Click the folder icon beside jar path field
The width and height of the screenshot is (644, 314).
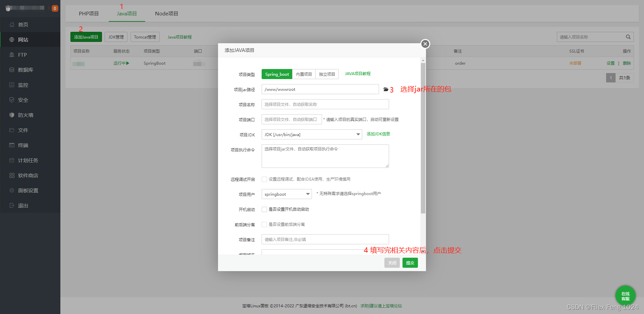[x=386, y=89]
